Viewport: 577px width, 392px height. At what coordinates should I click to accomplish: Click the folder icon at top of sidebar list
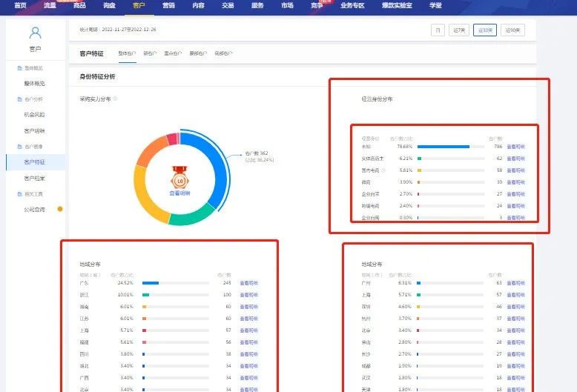click(x=20, y=68)
